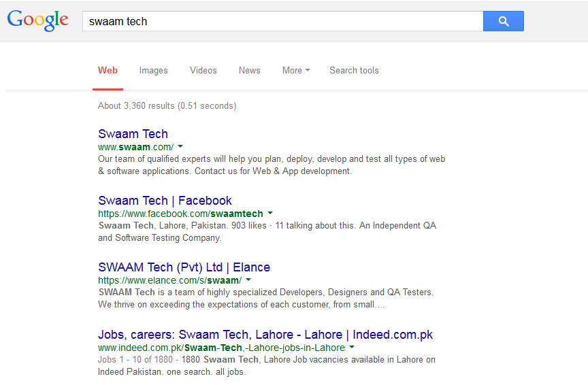Viewport: 588px width, 385px height.
Task: Click the facebook.com/swaamtech URL
Action: tap(181, 214)
